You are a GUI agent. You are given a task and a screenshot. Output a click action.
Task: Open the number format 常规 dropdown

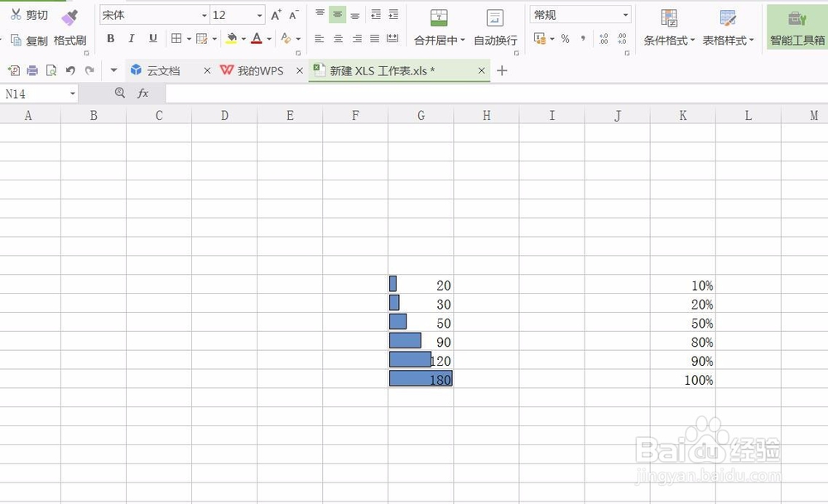tap(626, 15)
